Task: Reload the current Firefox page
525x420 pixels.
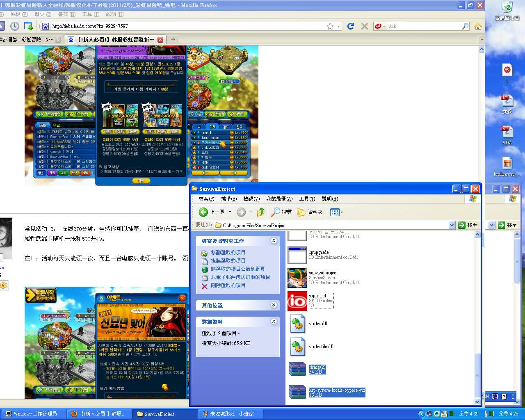Action: (x=351, y=26)
